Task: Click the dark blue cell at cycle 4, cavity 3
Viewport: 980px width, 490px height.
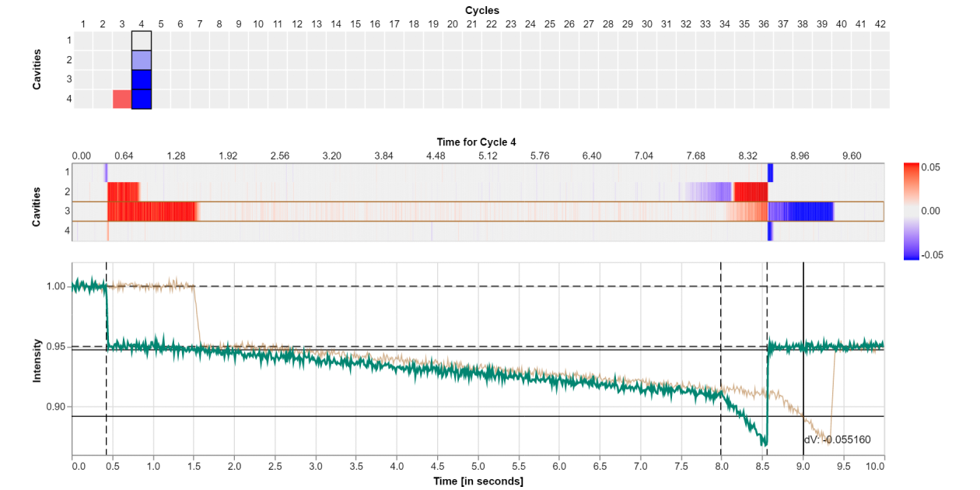Action: pyautogui.click(x=142, y=79)
